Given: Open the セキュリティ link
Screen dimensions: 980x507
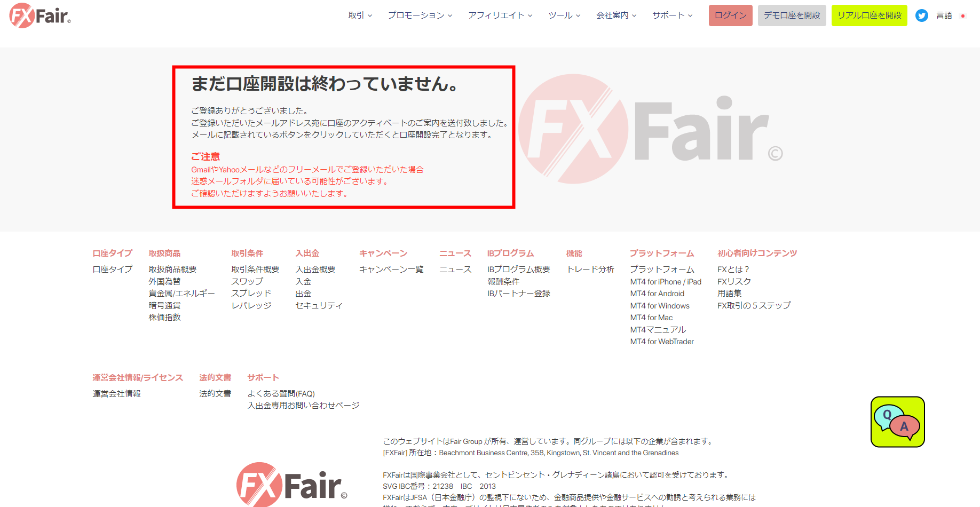Looking at the screenshot, I should 319,305.
